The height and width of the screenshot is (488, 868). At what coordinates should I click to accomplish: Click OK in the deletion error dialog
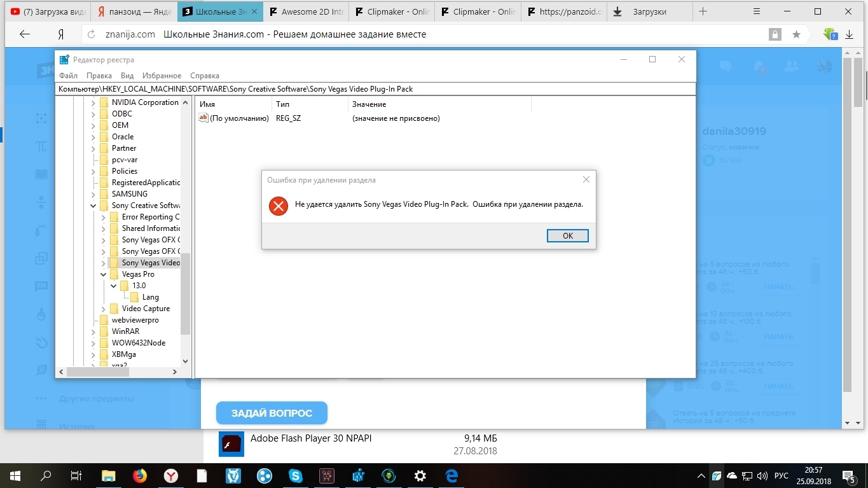[567, 236]
